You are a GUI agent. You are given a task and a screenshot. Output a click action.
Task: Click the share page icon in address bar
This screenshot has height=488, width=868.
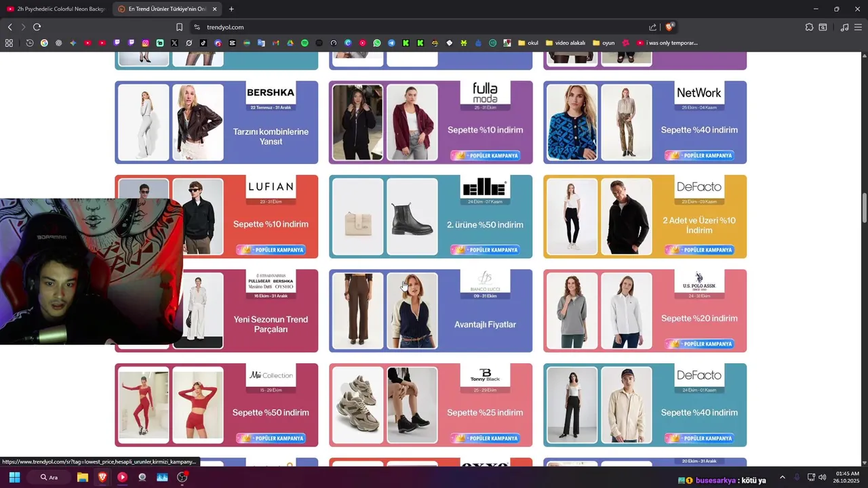point(652,27)
